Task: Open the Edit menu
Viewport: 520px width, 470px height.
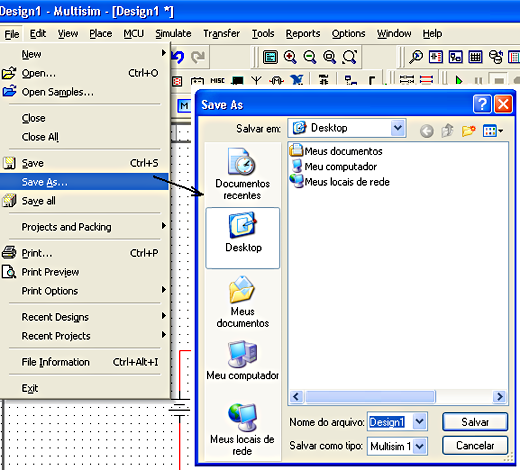Action: (x=38, y=34)
